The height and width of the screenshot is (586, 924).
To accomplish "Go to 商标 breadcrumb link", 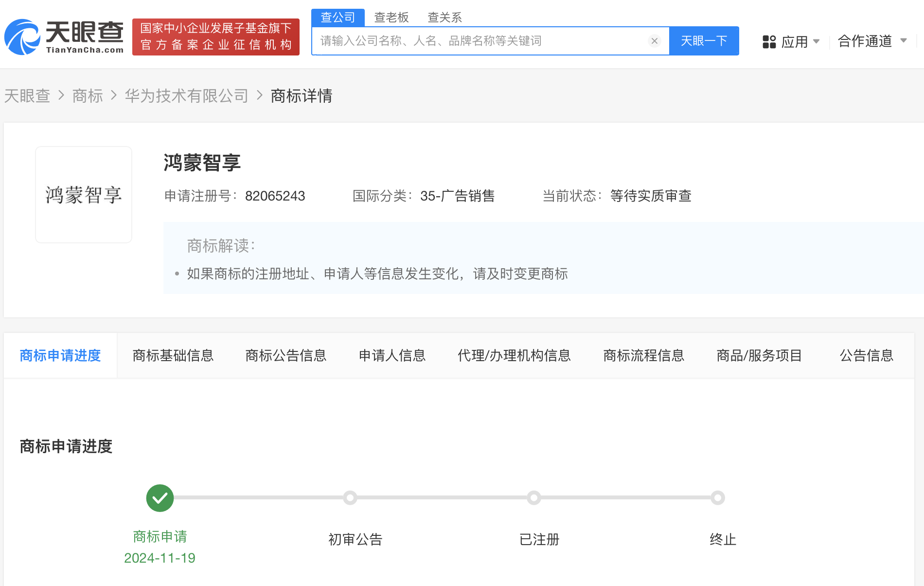I will (88, 96).
